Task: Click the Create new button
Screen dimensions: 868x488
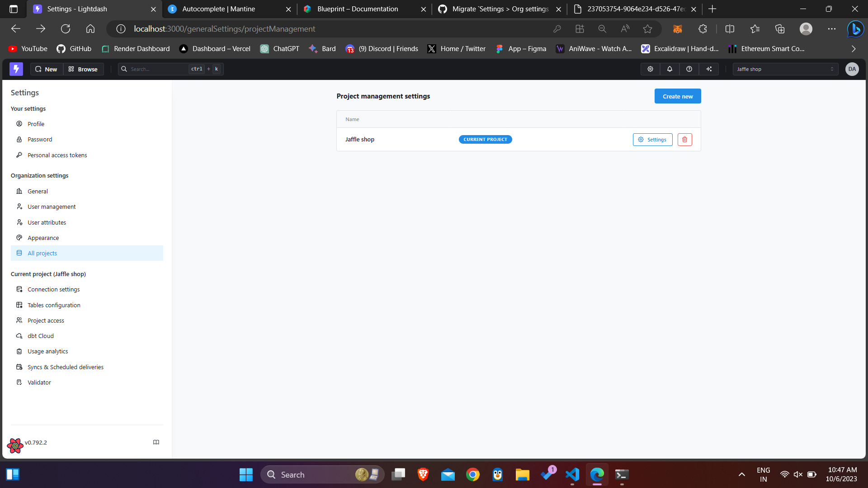Action: click(677, 96)
